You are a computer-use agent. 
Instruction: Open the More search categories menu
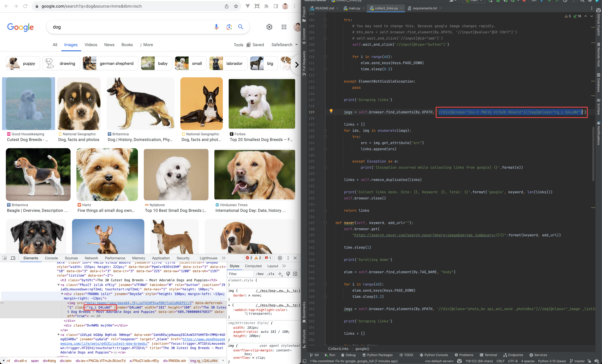[x=146, y=45]
